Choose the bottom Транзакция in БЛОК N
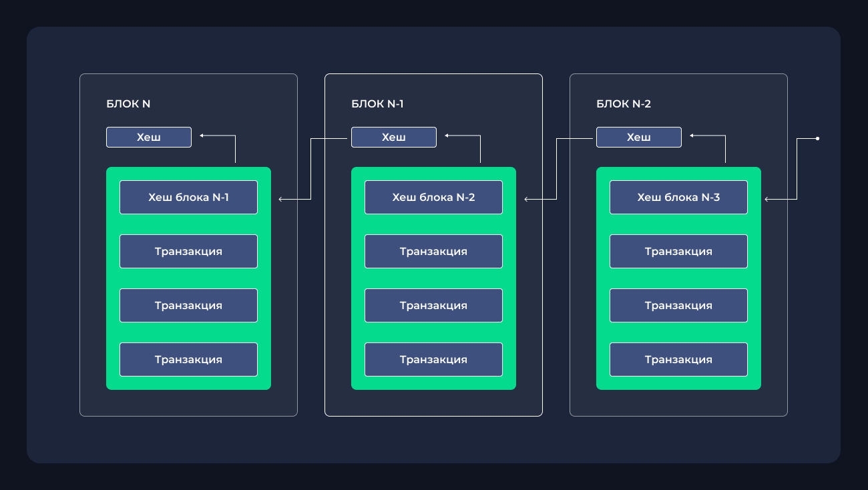 pyautogui.click(x=188, y=360)
